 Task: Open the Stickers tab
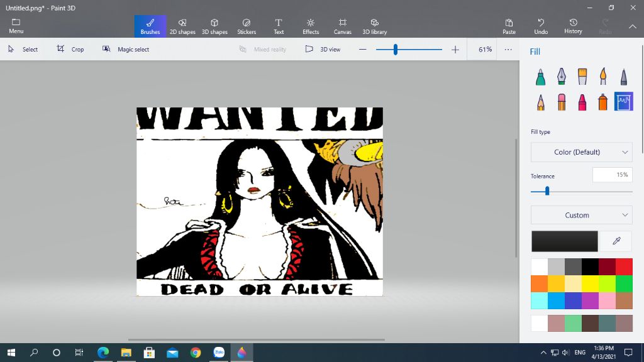(247, 26)
